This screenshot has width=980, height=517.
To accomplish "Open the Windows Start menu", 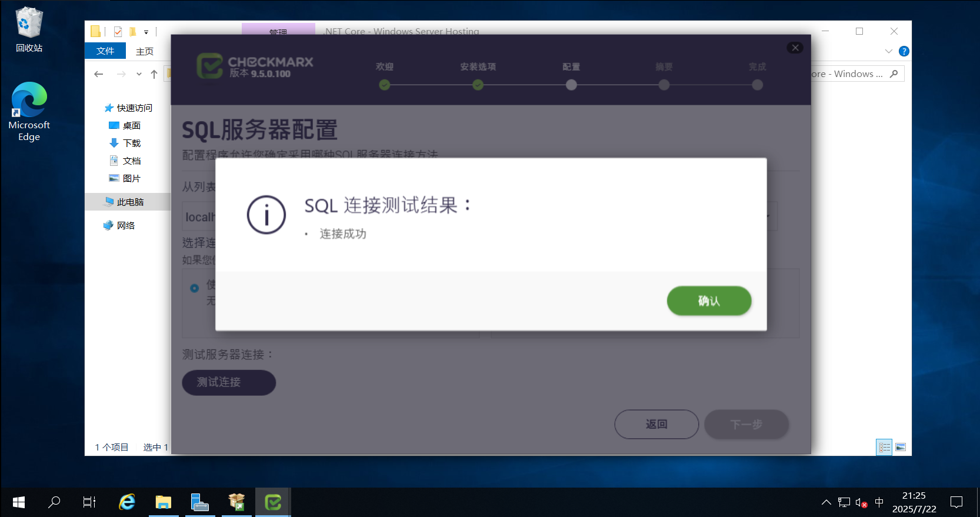I will tap(18, 502).
